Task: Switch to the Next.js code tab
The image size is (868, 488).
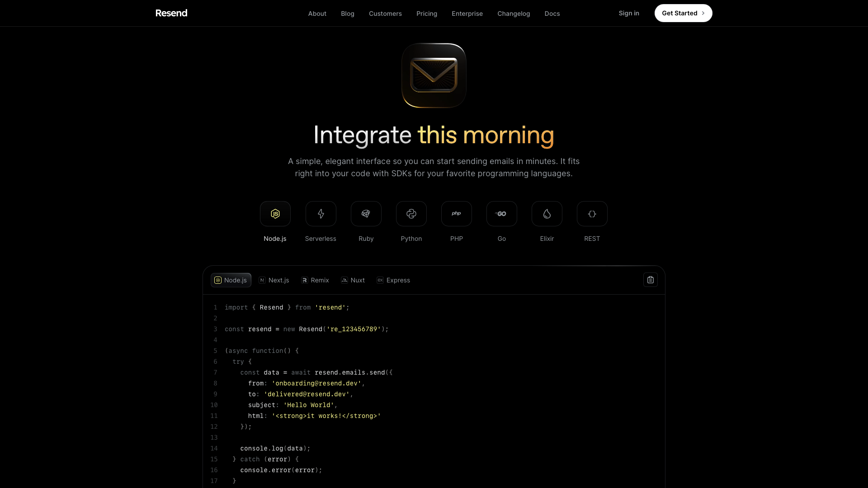Action: pyautogui.click(x=274, y=280)
